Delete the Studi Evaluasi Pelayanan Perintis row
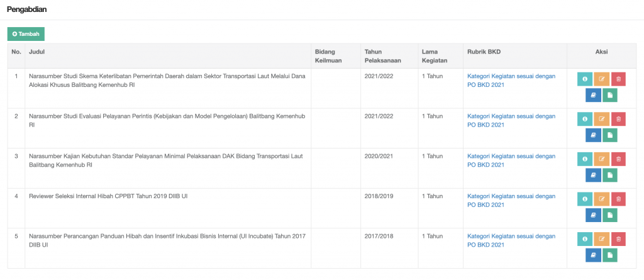The image size is (644, 280). coord(618,119)
